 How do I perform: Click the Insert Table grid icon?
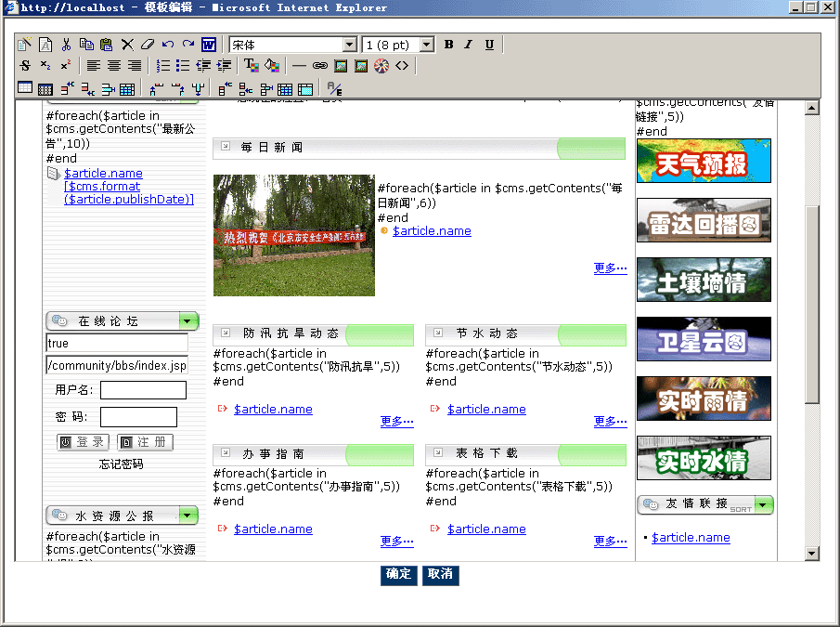[25, 86]
